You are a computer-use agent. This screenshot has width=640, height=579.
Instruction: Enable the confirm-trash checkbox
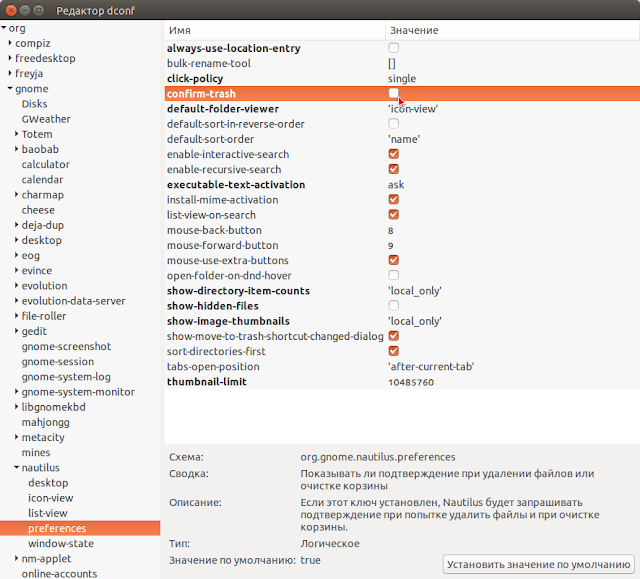[393, 93]
